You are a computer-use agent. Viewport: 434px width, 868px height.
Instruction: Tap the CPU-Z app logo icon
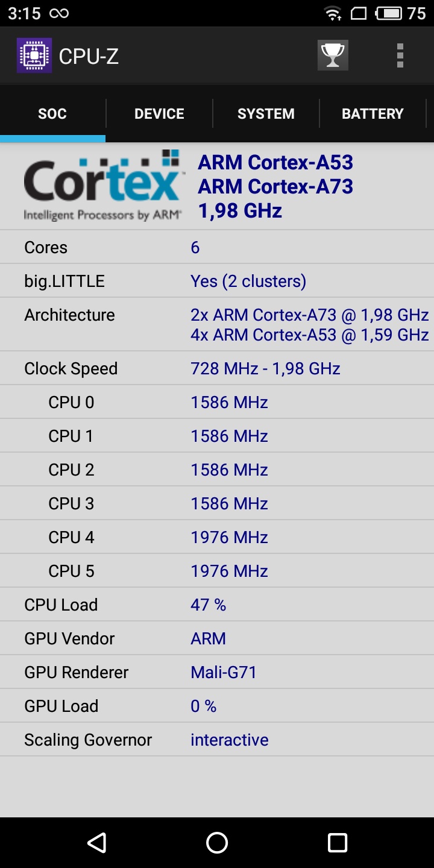(x=34, y=55)
